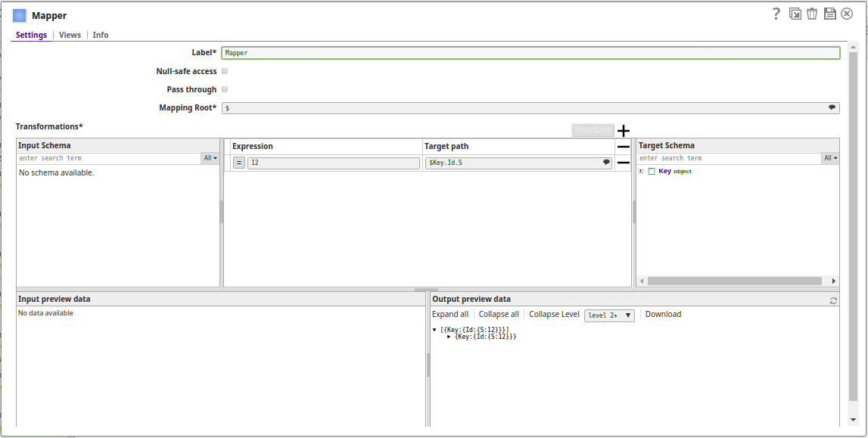
Task: Open the expression editor bubble for Mapping Root
Action: pos(832,108)
